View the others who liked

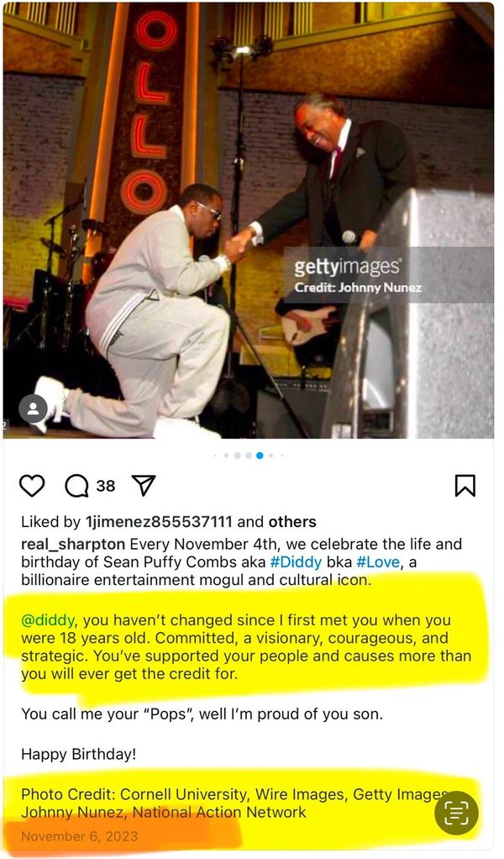[x=292, y=521]
